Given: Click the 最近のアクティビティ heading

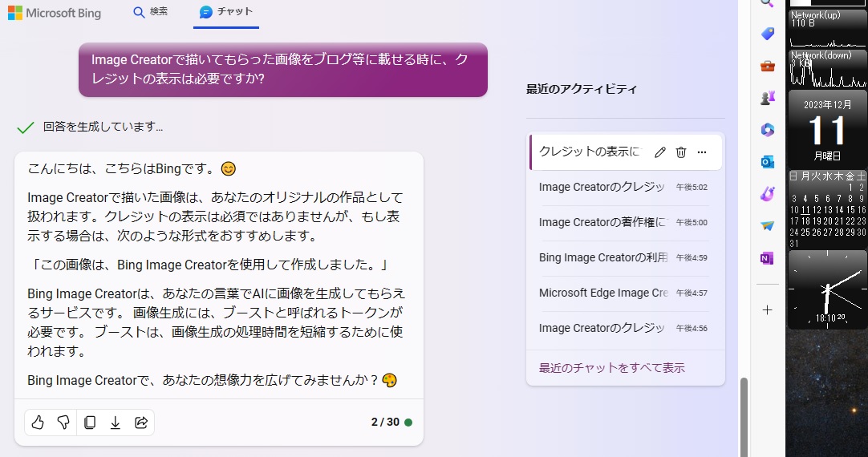Looking at the screenshot, I should point(582,89).
